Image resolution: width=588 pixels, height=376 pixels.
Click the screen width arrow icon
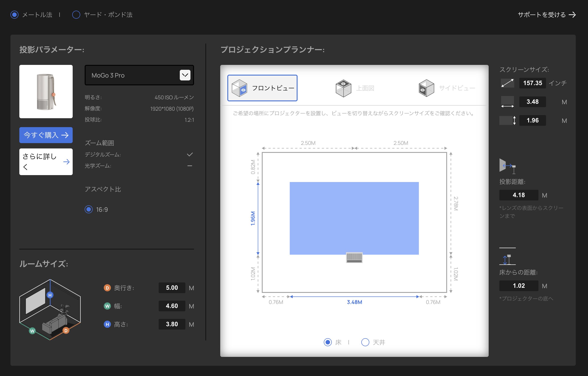click(x=507, y=102)
